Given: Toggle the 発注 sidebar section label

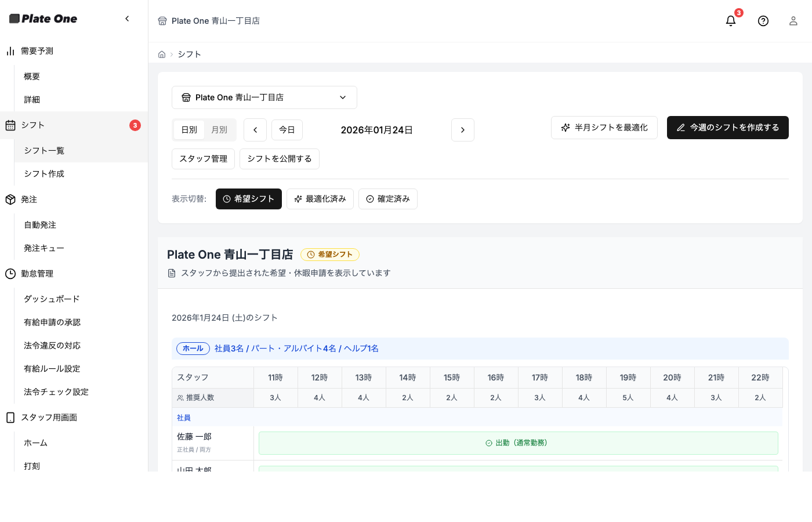Looking at the screenshot, I should click(29, 200).
